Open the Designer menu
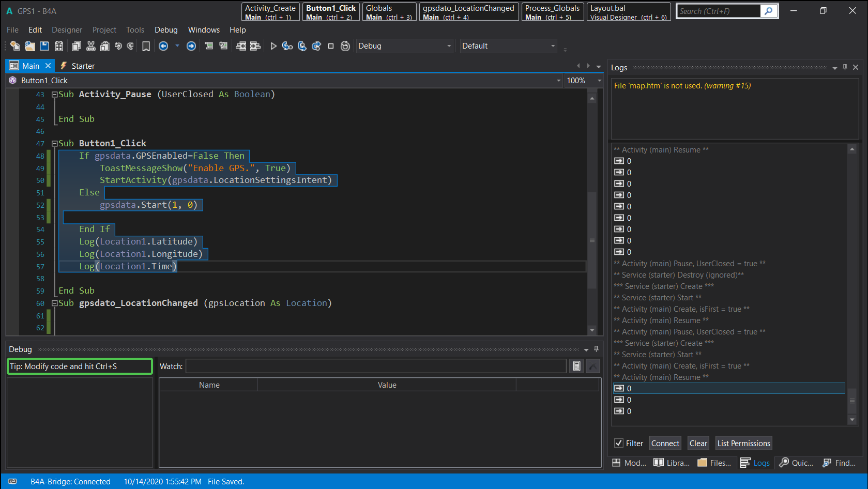 pos(67,30)
